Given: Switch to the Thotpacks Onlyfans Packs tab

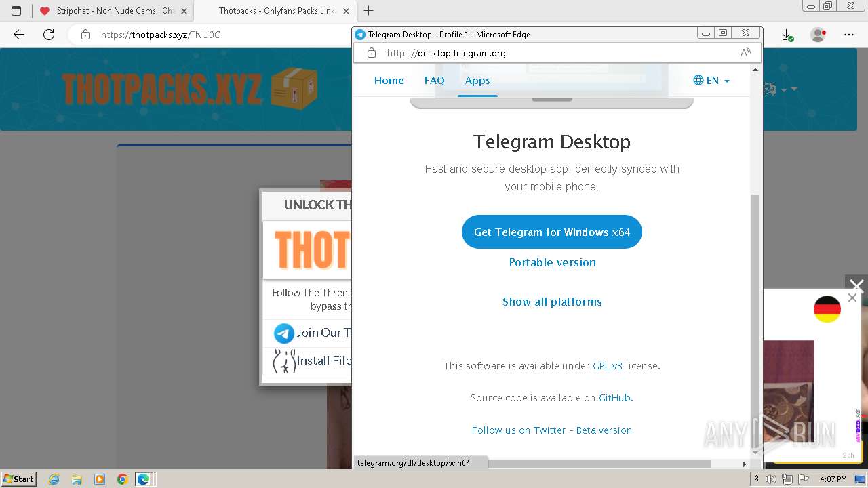Looking at the screenshot, I should tap(275, 11).
